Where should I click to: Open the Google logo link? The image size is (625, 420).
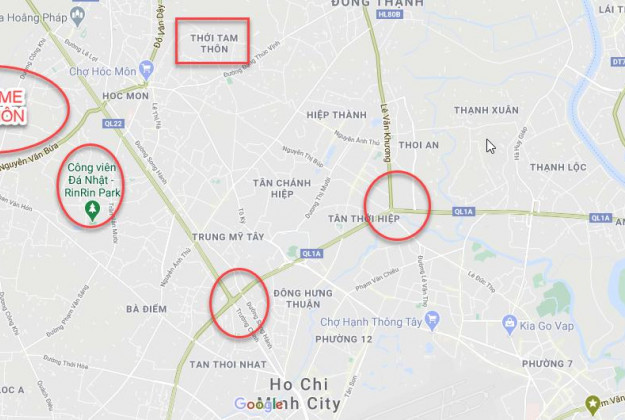click(x=259, y=404)
